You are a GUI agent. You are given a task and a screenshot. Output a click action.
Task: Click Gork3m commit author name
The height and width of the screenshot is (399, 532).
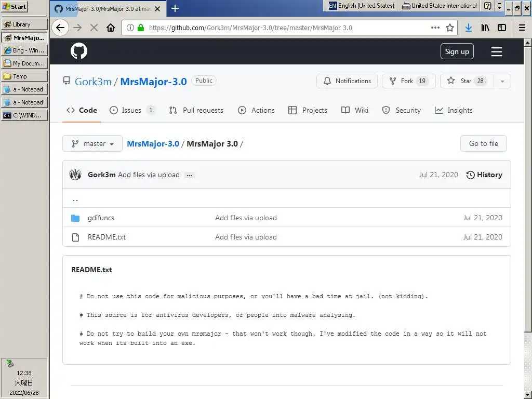point(101,175)
